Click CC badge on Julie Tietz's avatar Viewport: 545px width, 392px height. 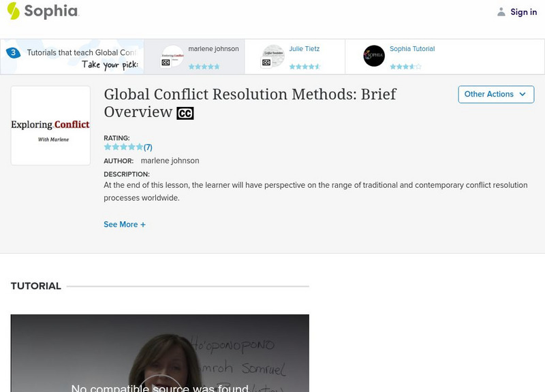pyautogui.click(x=266, y=63)
